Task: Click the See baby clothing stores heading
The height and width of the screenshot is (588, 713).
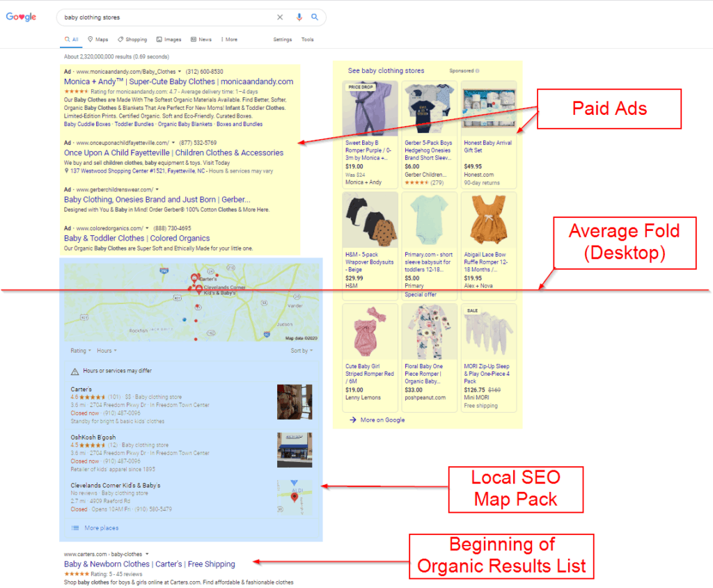Action: click(x=386, y=71)
